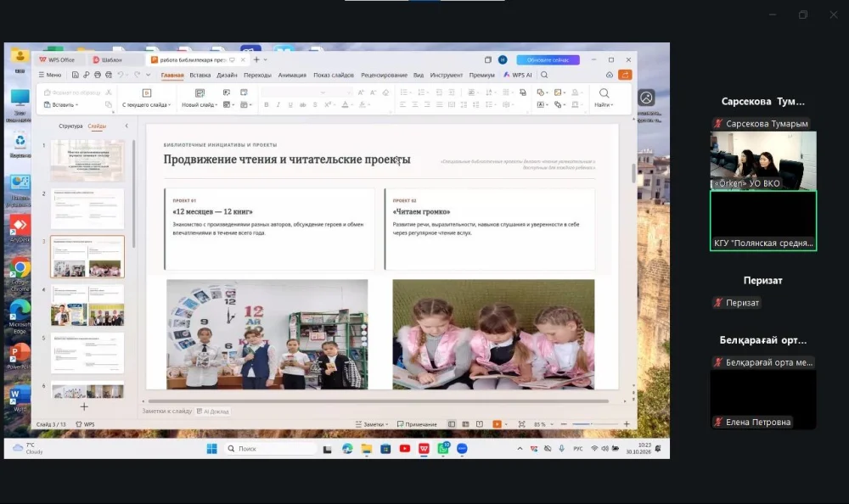
Task: Click the Cut scissors icon
Action: 109,92
